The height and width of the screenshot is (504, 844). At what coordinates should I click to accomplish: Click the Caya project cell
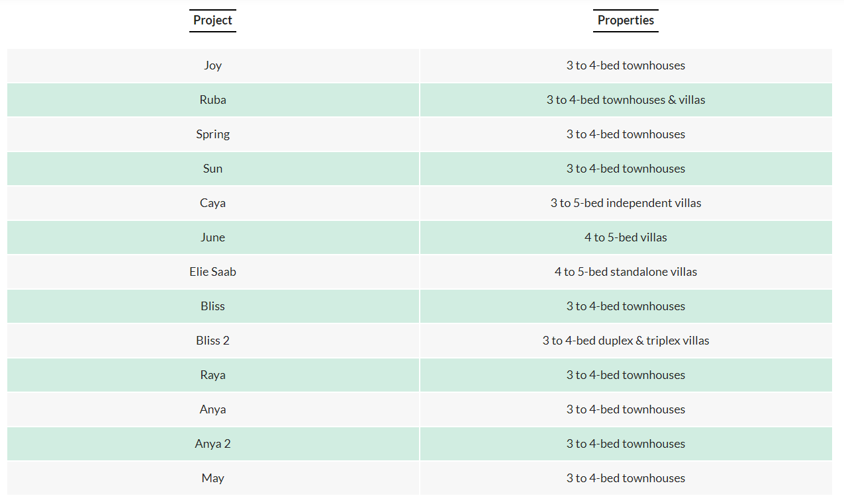pyautogui.click(x=212, y=203)
